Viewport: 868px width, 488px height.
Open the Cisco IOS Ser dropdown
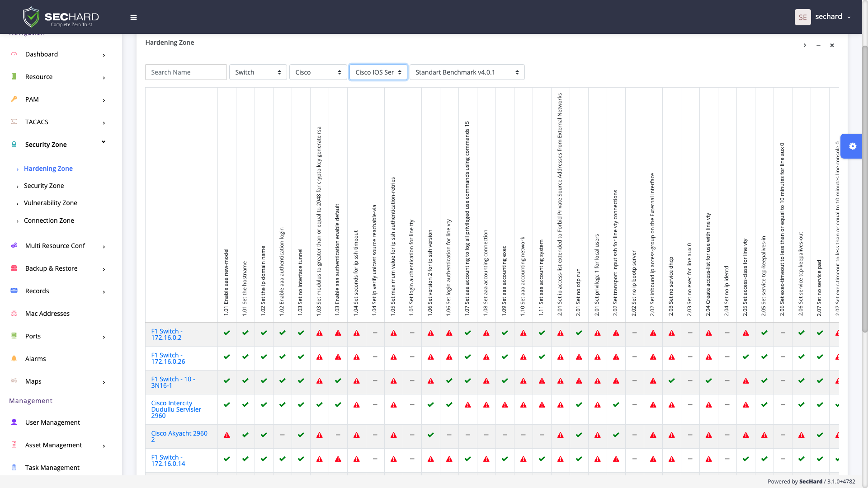point(378,72)
